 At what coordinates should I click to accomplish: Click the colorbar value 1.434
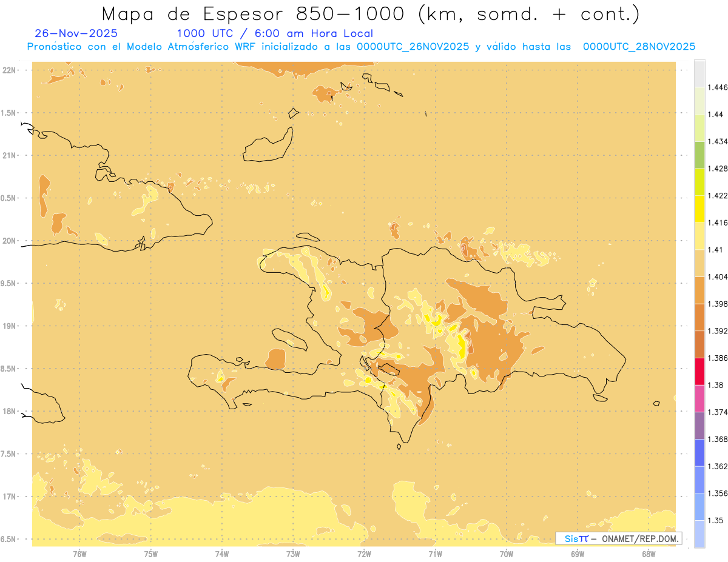tap(719, 141)
